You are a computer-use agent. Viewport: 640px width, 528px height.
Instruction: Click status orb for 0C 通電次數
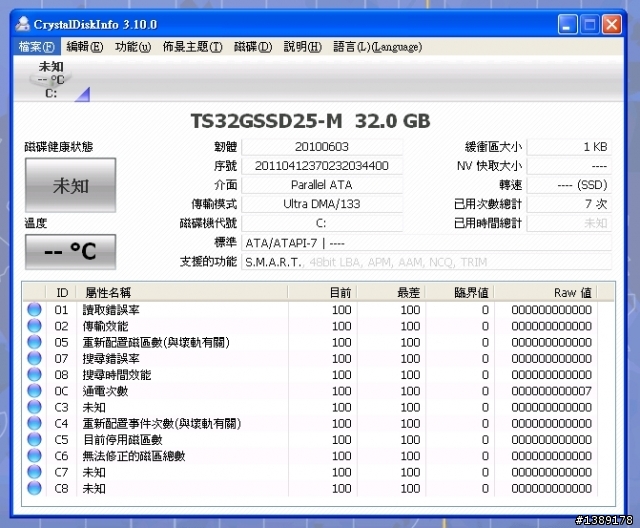[35, 390]
